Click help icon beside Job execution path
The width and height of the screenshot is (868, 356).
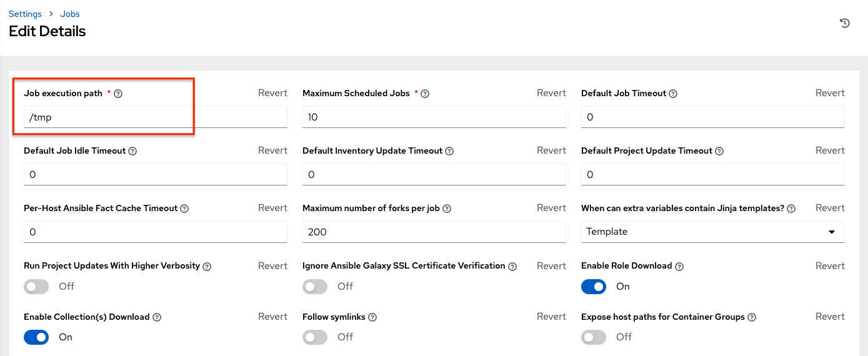pos(118,94)
